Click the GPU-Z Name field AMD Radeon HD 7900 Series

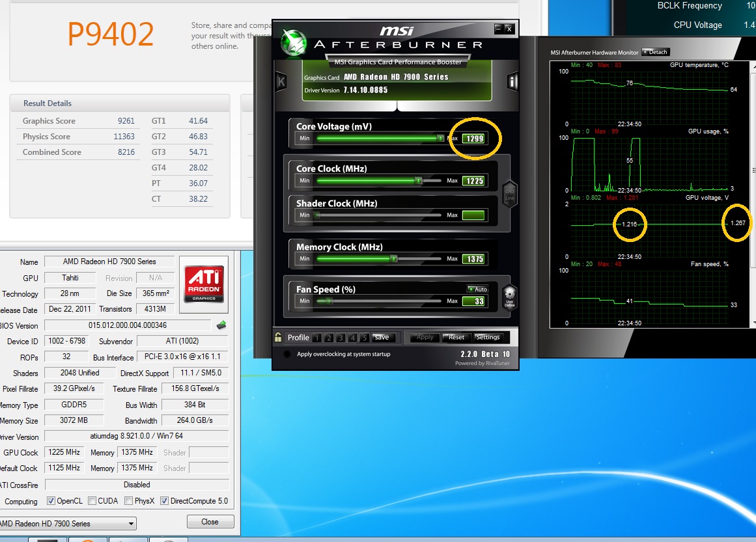click(109, 262)
